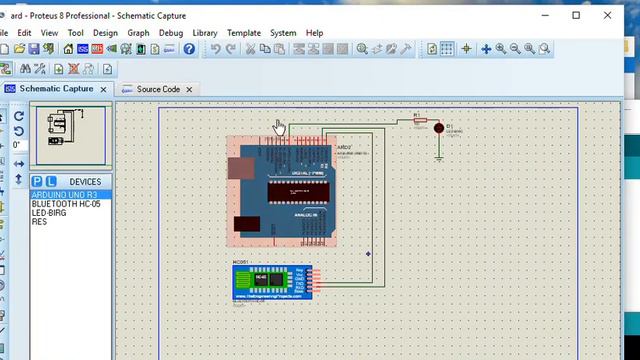The image size is (640, 360).
Task: Switch to the Source Code tab
Action: [158, 89]
